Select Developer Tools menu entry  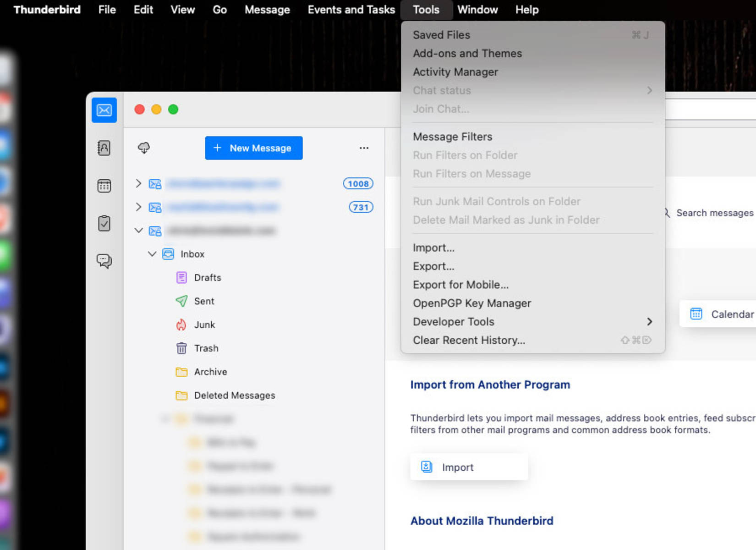533,322
